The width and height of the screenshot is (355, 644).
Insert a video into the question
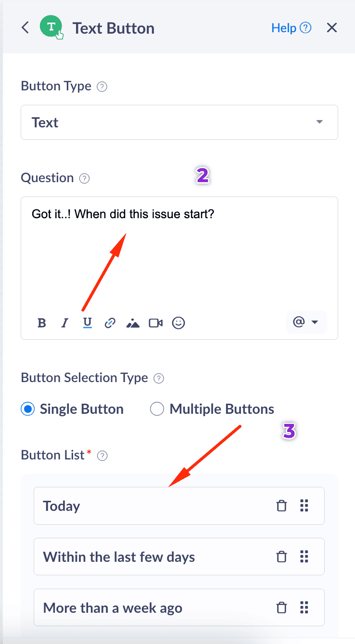coord(156,323)
